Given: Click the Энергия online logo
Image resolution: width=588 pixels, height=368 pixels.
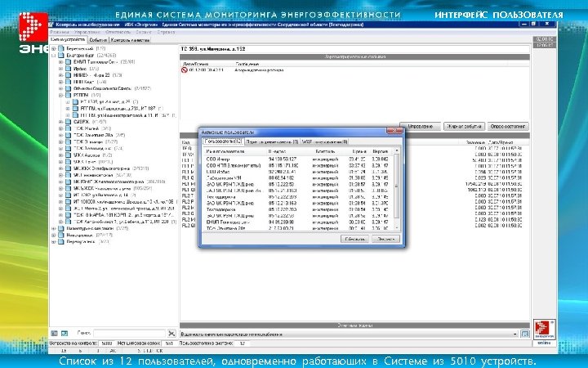Looking at the screenshot, I should pos(544,332).
